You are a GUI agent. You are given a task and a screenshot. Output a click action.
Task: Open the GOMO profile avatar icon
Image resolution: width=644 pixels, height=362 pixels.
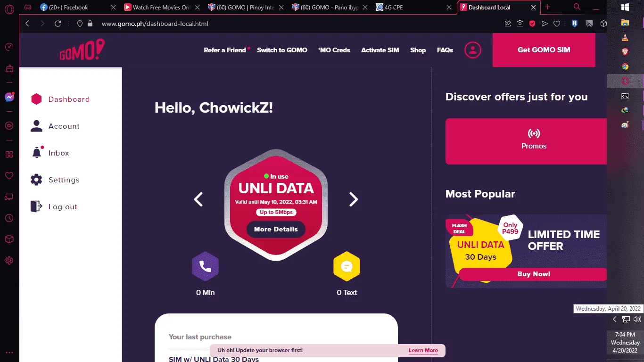coord(473,50)
